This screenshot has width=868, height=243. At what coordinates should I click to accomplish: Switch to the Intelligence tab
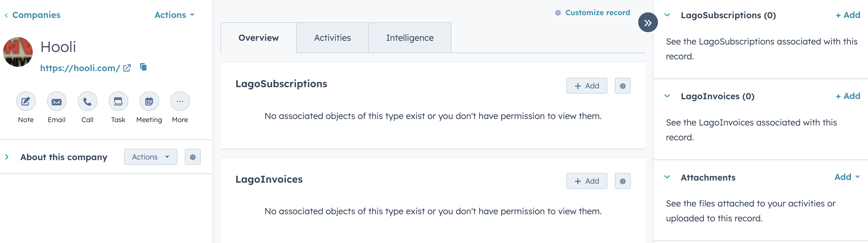410,38
